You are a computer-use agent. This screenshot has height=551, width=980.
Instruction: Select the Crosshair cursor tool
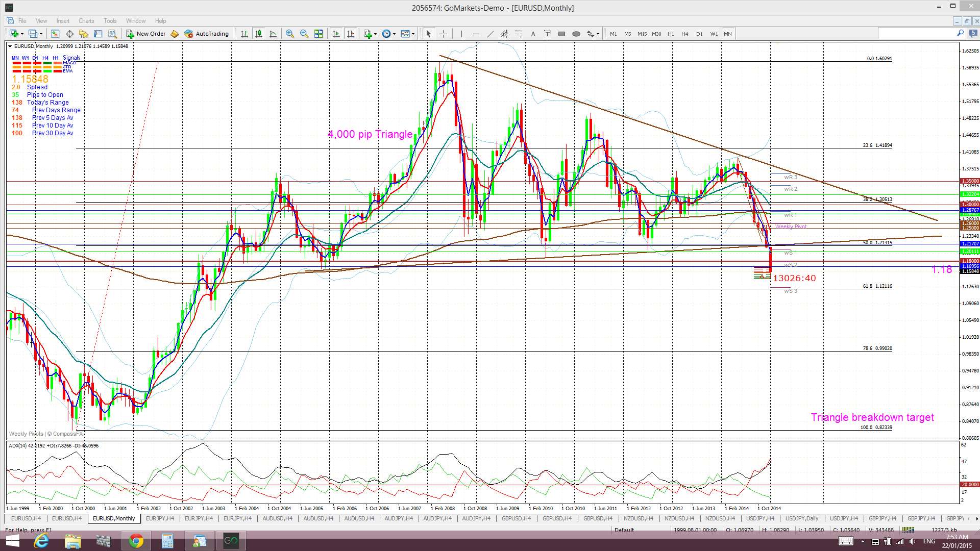pyautogui.click(x=443, y=34)
